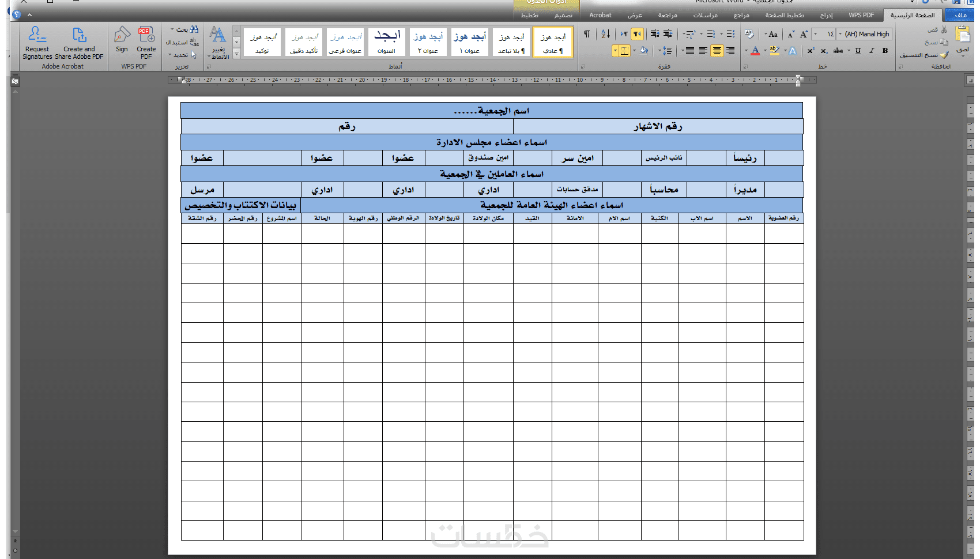This screenshot has width=980, height=559.
Task: Click the Text Effects glowing A icon
Action: pyautogui.click(x=793, y=51)
